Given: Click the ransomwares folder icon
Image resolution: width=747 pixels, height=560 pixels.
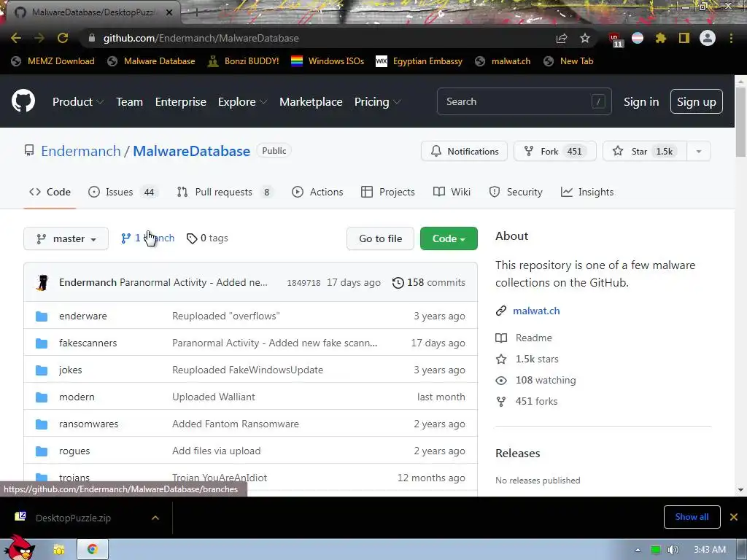Looking at the screenshot, I should 42,424.
